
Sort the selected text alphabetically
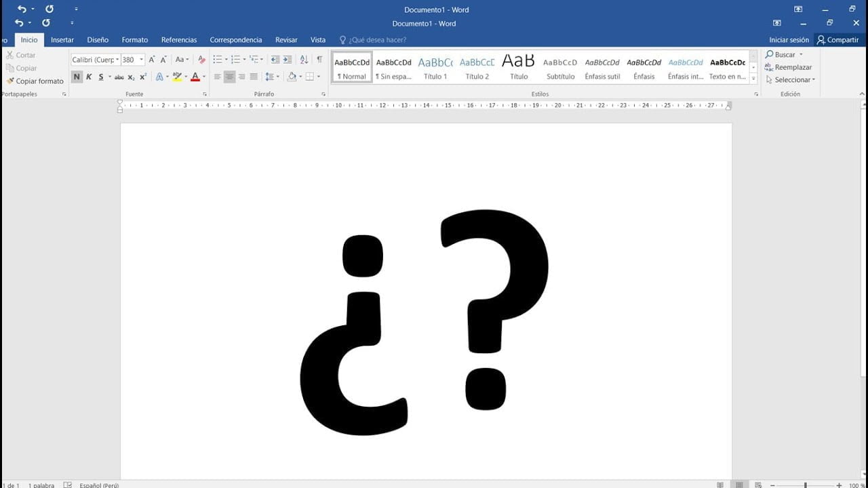304,60
